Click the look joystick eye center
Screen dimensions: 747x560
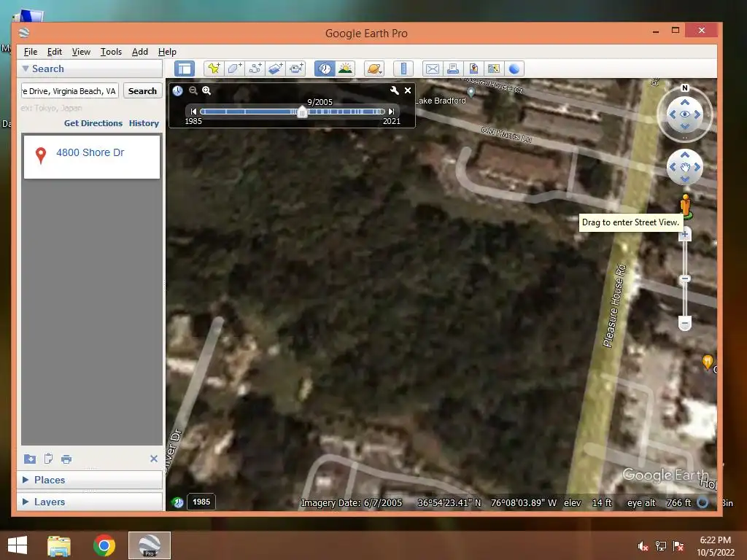(x=684, y=114)
